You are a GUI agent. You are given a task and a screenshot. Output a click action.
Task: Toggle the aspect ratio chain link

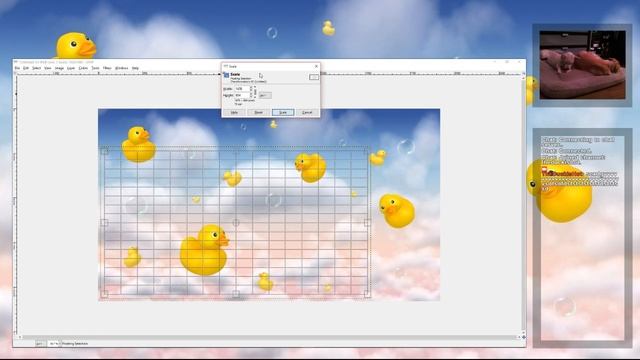coord(255,92)
